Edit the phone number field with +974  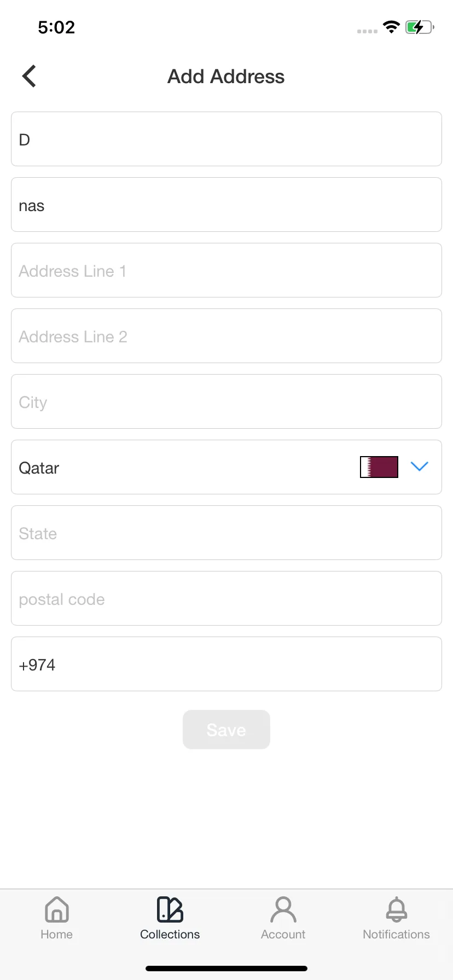(226, 664)
